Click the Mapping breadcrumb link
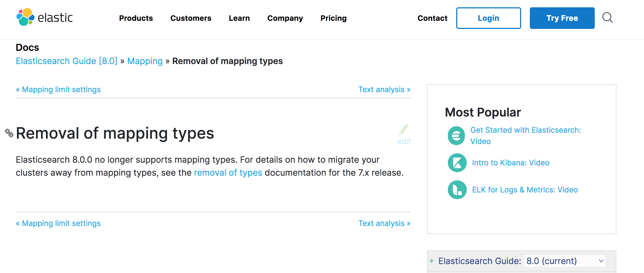This screenshot has width=644, height=273. point(145,61)
